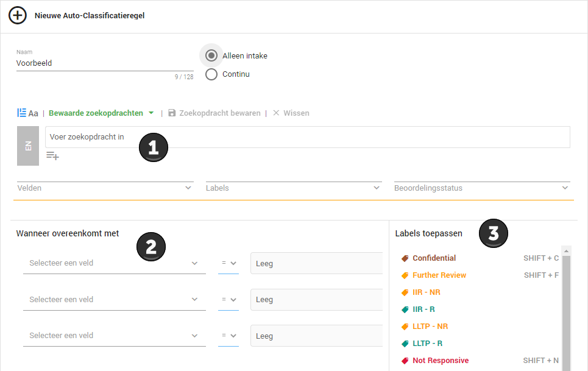Click the add search row icon
The width and height of the screenshot is (588, 371).
pos(52,155)
